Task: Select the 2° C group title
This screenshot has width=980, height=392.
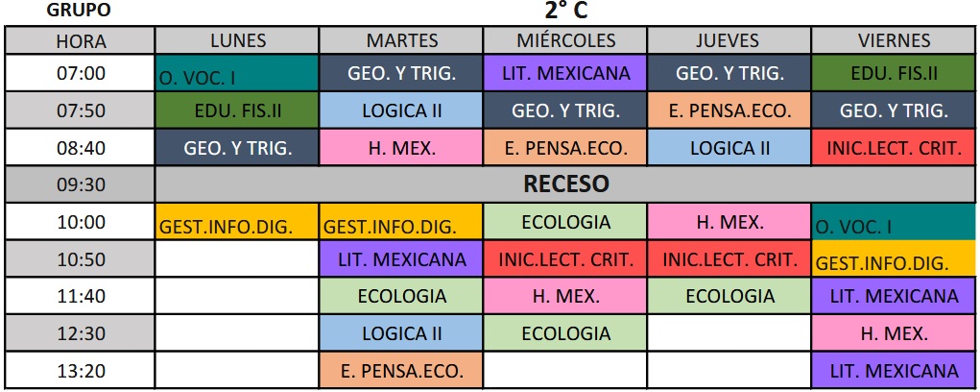Action: [565, 12]
